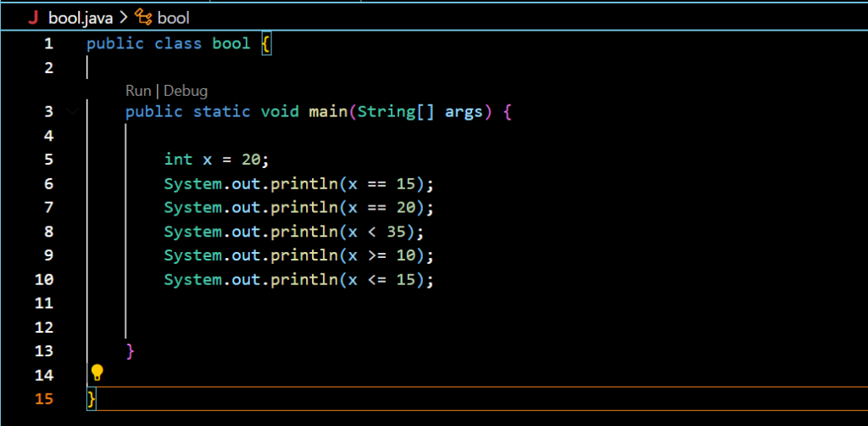
Task: Select line number 1 in the gutter
Action: (x=48, y=43)
